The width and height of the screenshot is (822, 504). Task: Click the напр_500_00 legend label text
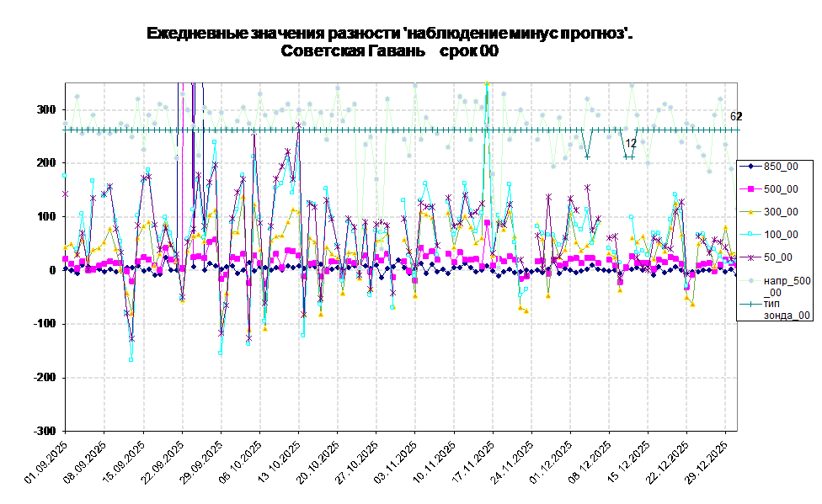point(787,286)
